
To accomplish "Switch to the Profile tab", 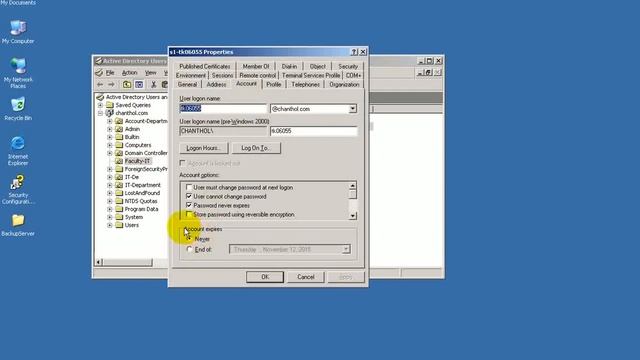I will click(x=273, y=84).
